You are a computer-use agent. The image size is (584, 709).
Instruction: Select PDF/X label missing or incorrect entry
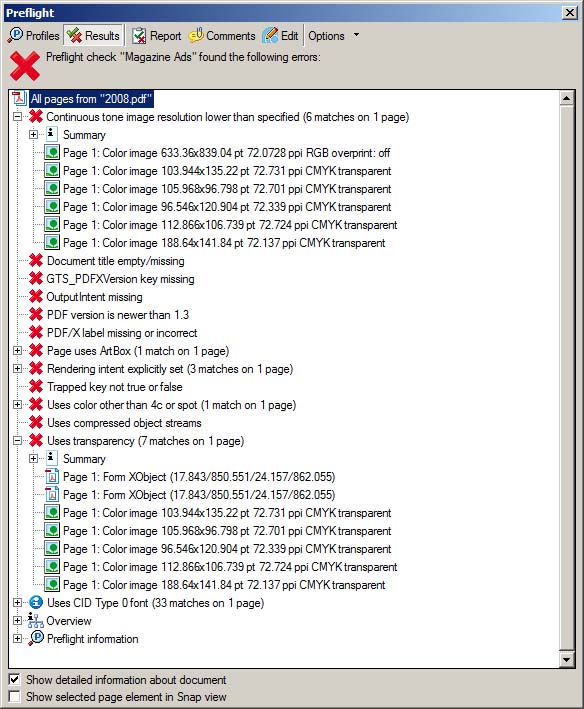[x=122, y=333]
